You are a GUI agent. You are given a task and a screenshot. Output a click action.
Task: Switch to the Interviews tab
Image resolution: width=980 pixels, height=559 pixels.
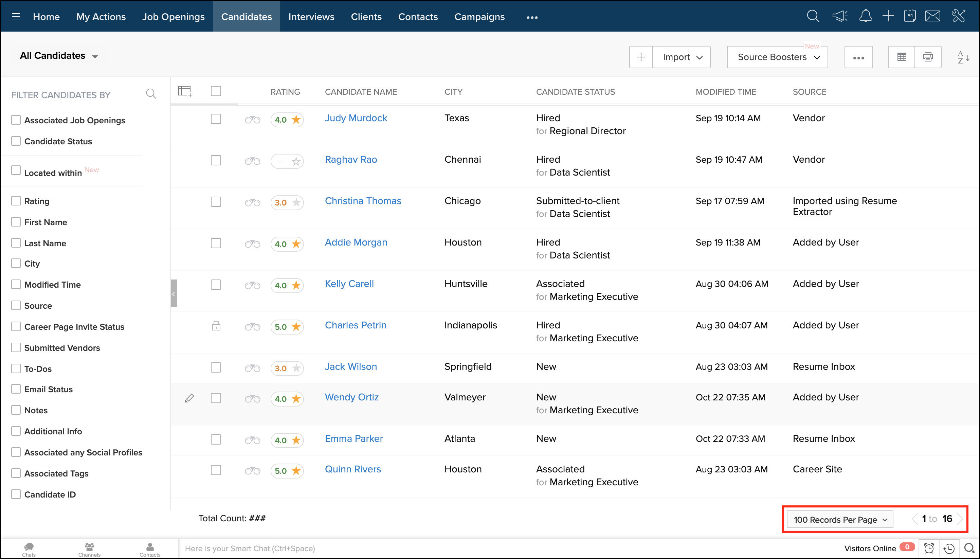[x=311, y=17]
